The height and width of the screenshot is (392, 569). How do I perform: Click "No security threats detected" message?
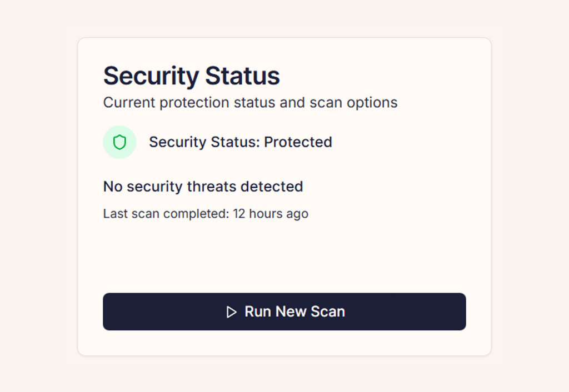click(x=203, y=187)
